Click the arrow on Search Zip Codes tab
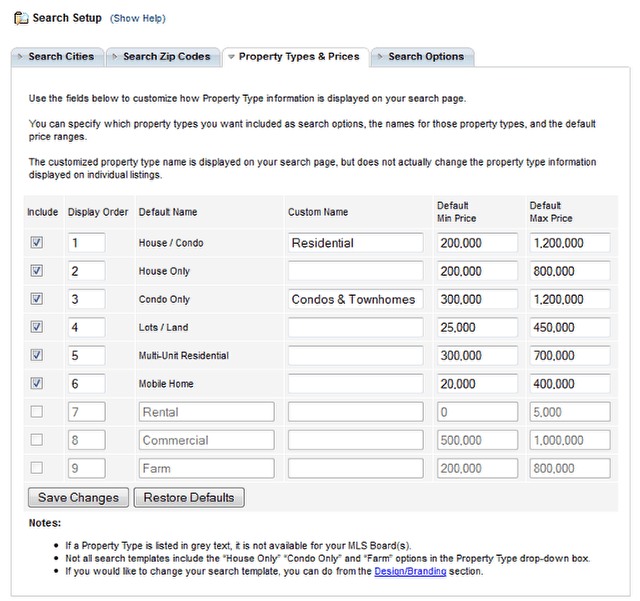The image size is (640, 601). pyautogui.click(x=115, y=57)
